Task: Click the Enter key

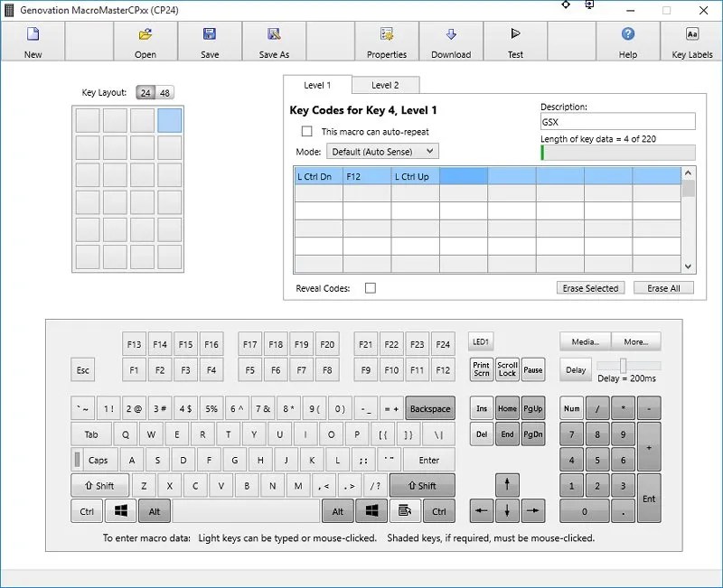Action: pos(428,460)
